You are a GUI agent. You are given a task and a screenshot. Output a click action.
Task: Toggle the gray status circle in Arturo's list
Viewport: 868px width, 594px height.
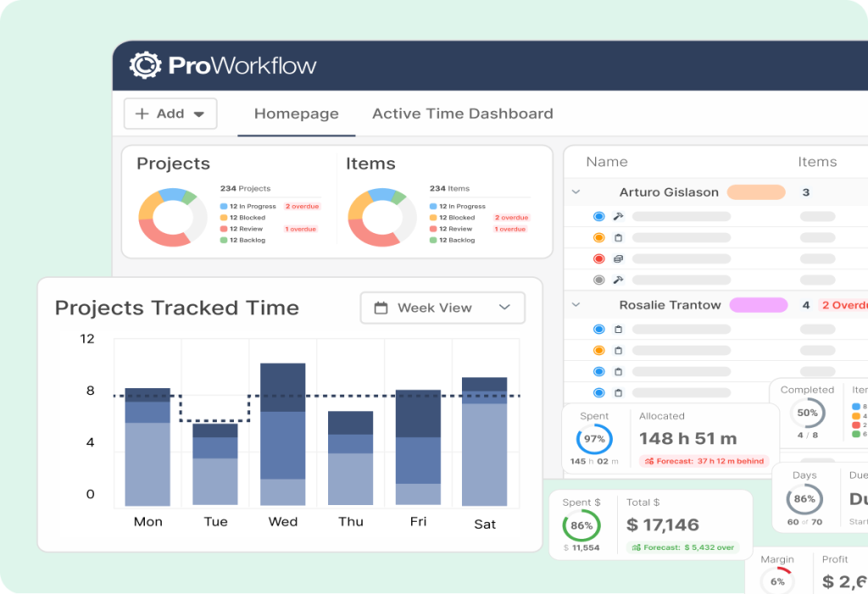[599, 280]
